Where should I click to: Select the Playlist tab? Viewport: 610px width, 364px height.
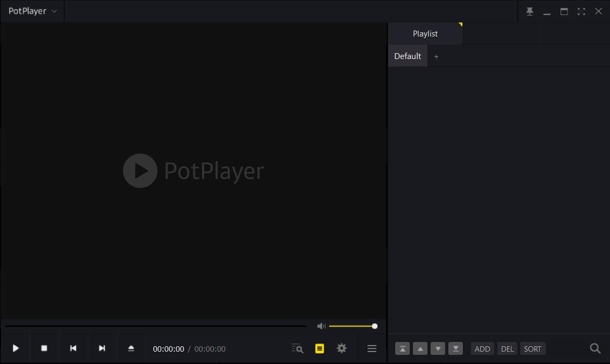[x=425, y=34]
